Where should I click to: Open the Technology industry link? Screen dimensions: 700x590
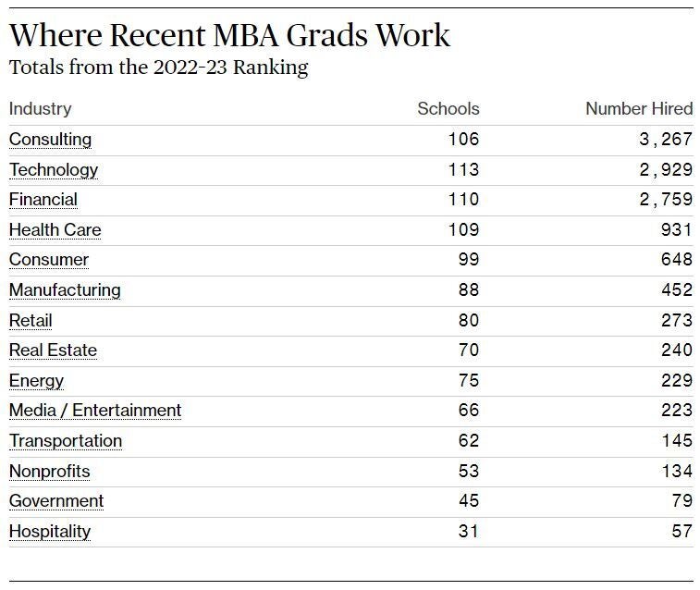54,169
